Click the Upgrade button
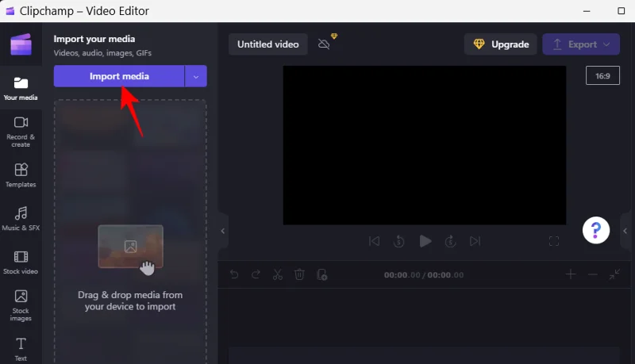The image size is (635, 364). pyautogui.click(x=501, y=44)
